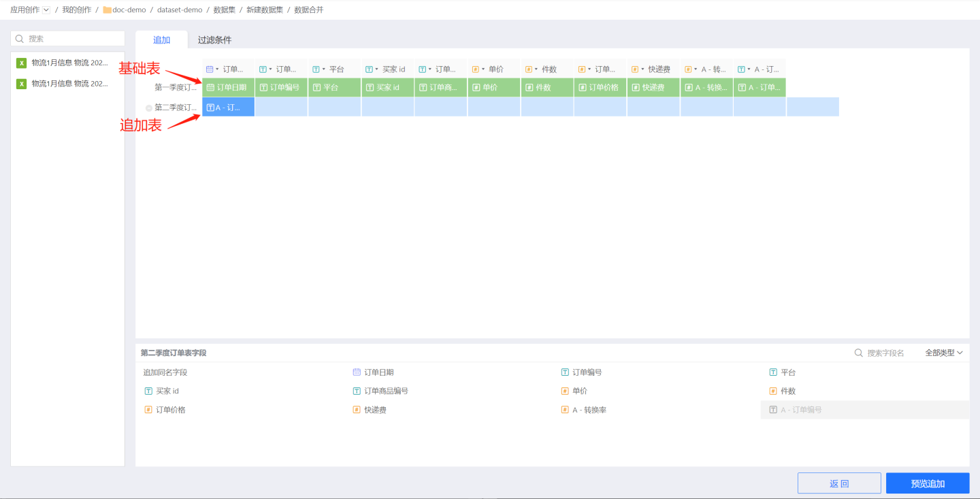Click the number icon beside 快递费 field below
Viewport: 980px width, 499px height.
pos(357,410)
